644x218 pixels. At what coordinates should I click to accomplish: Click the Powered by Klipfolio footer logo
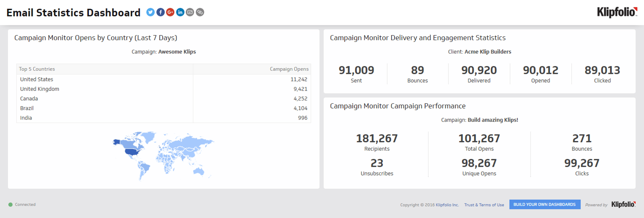[x=624, y=204]
